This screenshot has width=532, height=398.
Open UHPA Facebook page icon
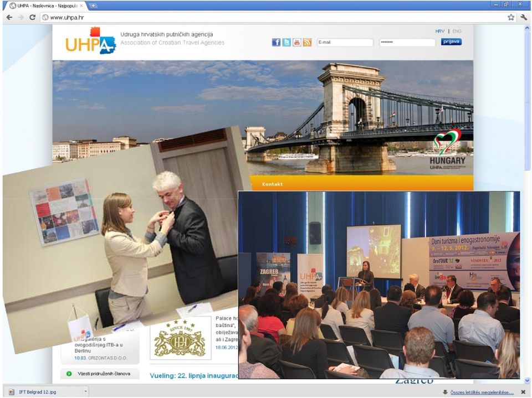[x=276, y=42]
